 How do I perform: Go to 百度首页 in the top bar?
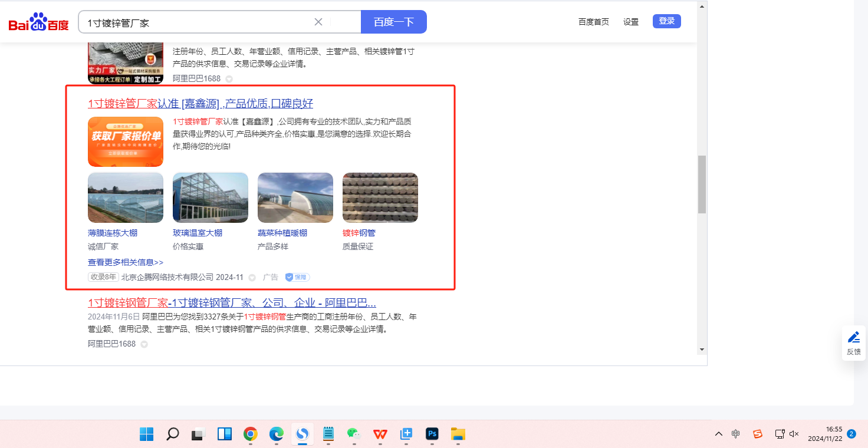(593, 22)
